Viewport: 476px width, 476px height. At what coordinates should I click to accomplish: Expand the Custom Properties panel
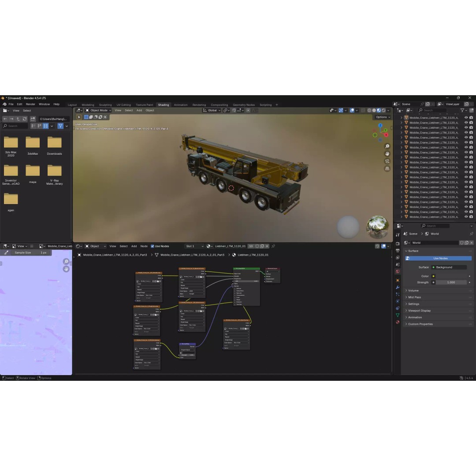(x=420, y=324)
